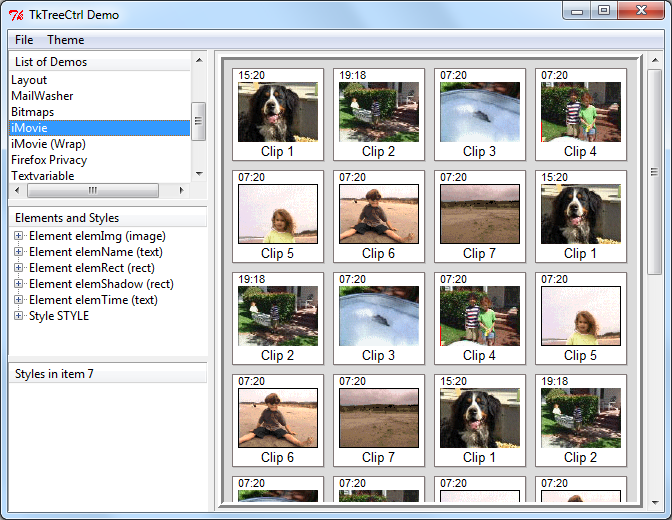Image resolution: width=672 pixels, height=520 pixels.
Task: Click the List of Demos header
Action: 99,62
